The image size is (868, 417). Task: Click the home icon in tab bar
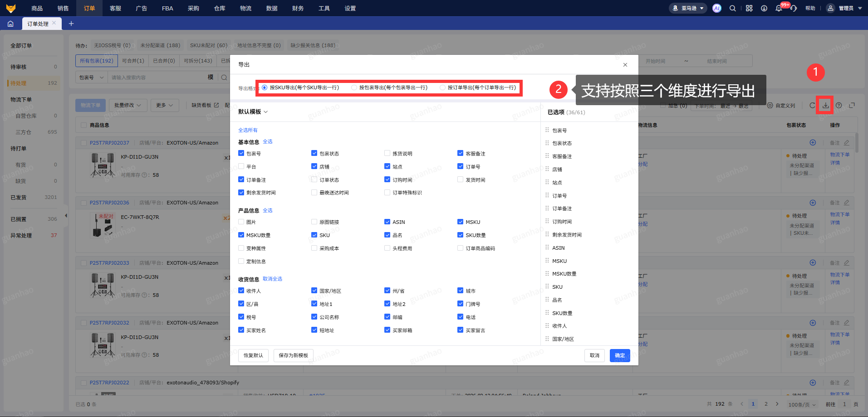pos(10,24)
